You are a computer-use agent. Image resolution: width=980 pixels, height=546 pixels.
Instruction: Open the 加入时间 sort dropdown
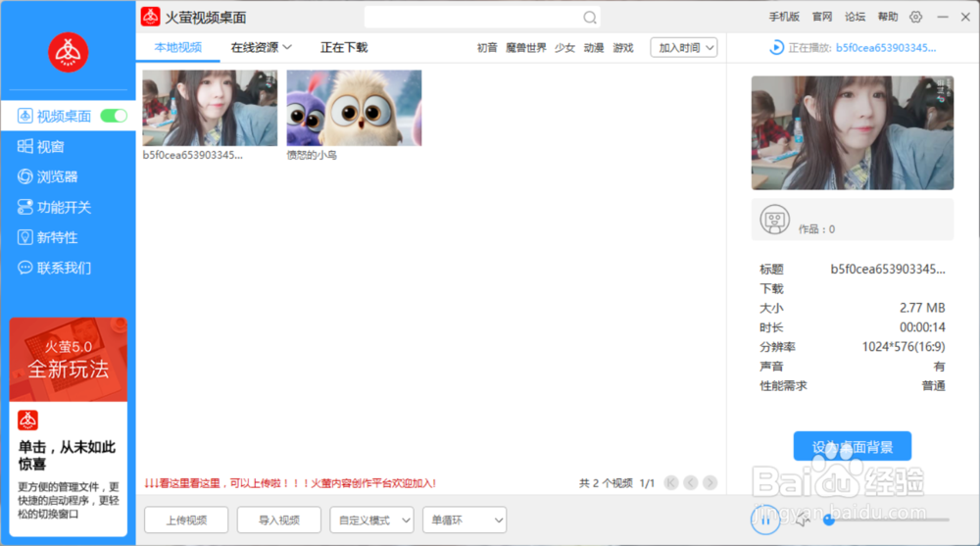684,47
